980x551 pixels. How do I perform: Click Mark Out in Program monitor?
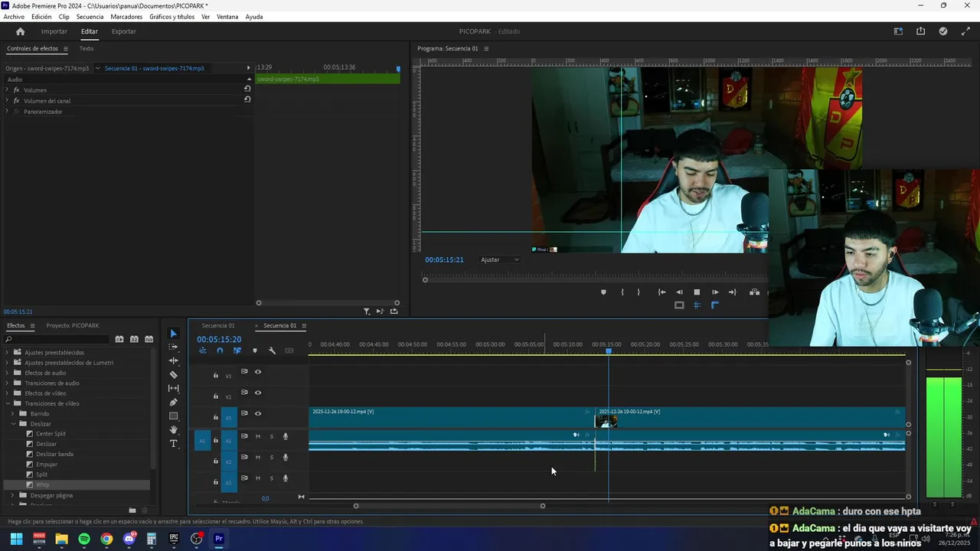[639, 292]
